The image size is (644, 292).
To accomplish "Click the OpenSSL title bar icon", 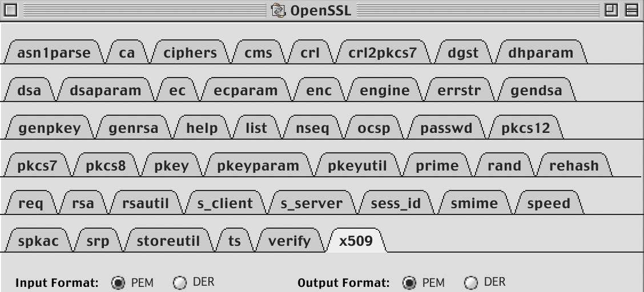I will pos(279,10).
